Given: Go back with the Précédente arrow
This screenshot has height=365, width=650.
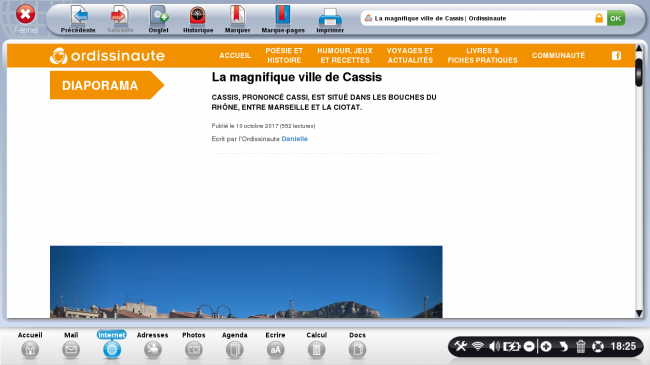Looking at the screenshot, I should tap(78, 19).
